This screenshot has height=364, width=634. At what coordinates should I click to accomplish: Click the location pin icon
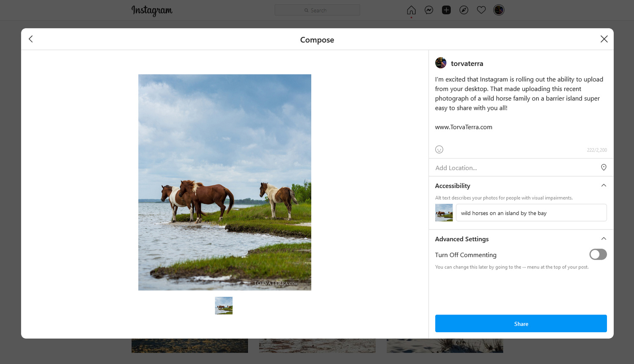pos(604,167)
